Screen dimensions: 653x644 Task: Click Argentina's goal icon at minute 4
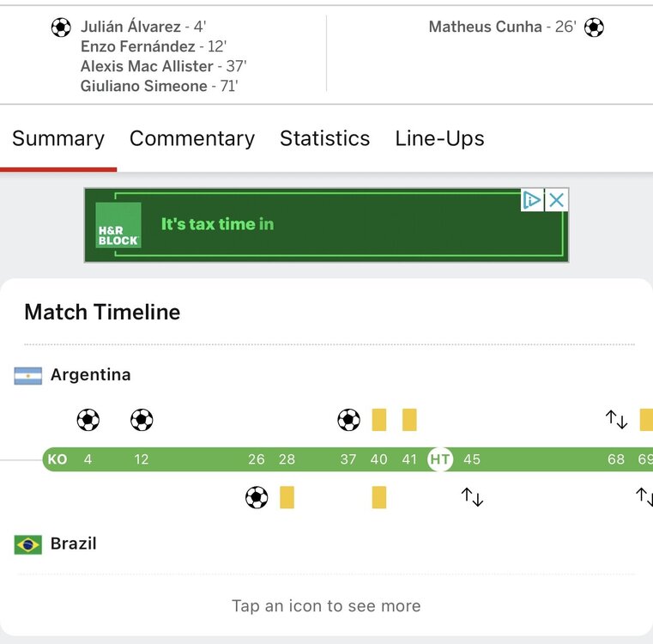88,420
